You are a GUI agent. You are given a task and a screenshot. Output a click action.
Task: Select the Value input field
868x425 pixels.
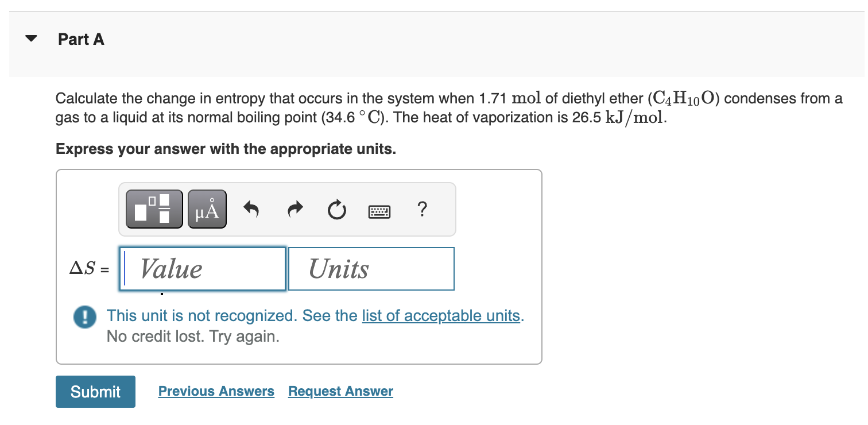point(202,268)
